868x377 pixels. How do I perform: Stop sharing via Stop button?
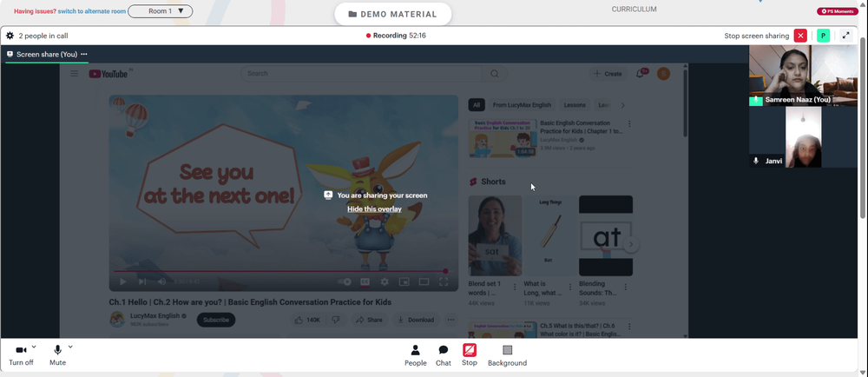pyautogui.click(x=470, y=355)
